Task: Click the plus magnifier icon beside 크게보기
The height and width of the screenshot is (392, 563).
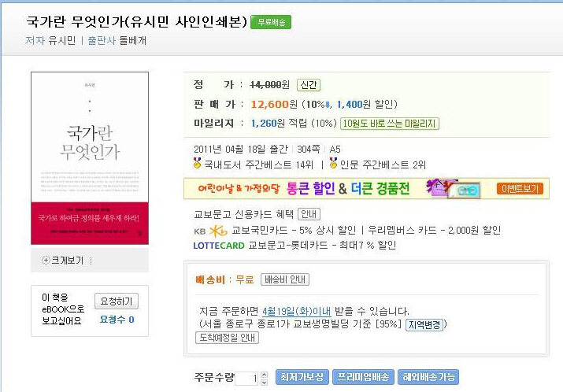Action: click(x=46, y=261)
